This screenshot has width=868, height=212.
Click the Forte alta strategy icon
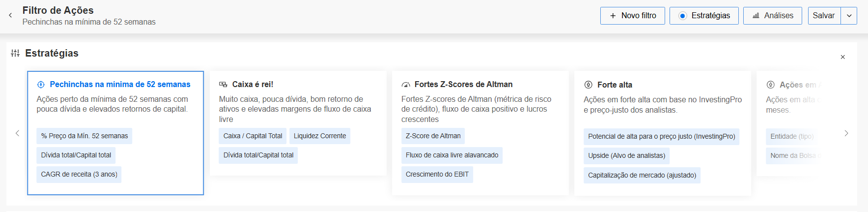pyautogui.click(x=588, y=85)
